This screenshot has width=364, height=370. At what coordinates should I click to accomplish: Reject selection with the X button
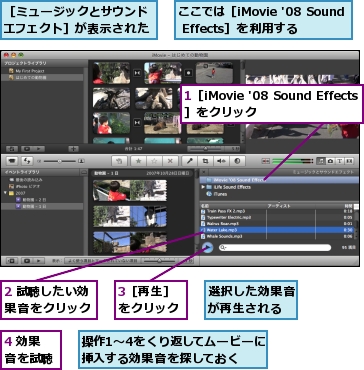point(170,161)
